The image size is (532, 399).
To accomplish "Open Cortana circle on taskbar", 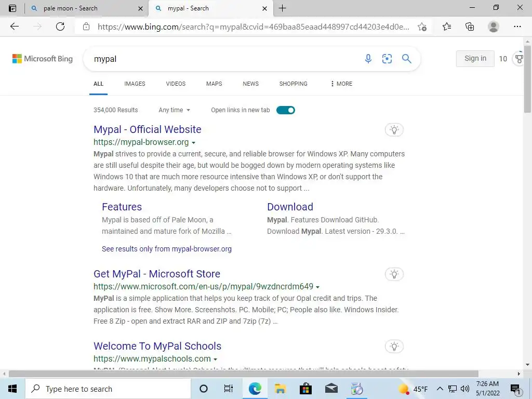I will pyautogui.click(x=203, y=389).
